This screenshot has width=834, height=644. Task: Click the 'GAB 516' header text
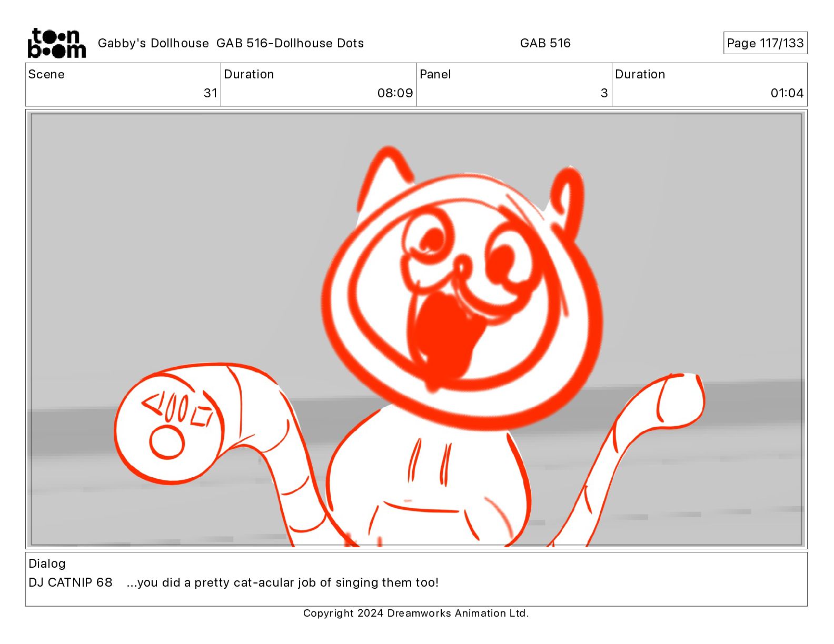tap(545, 43)
